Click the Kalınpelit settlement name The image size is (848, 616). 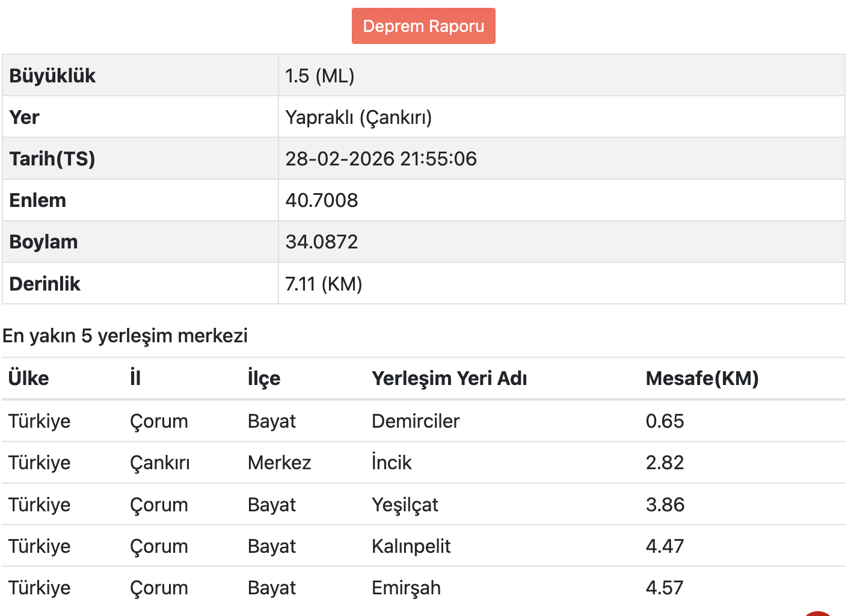pos(411,546)
